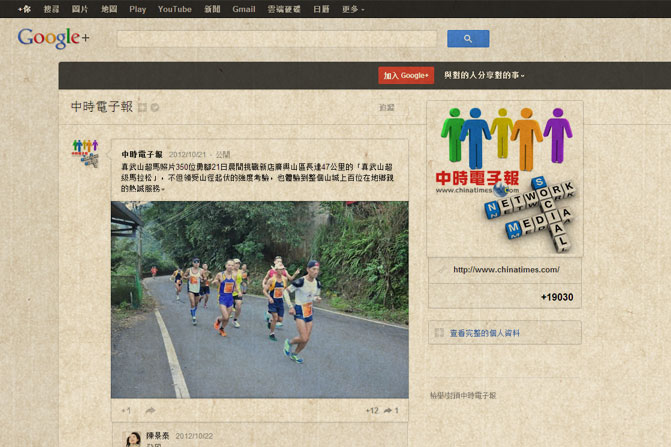This screenshot has height=447, width=671.
Task: Click the 追蹤 follow button
Action: (x=387, y=108)
